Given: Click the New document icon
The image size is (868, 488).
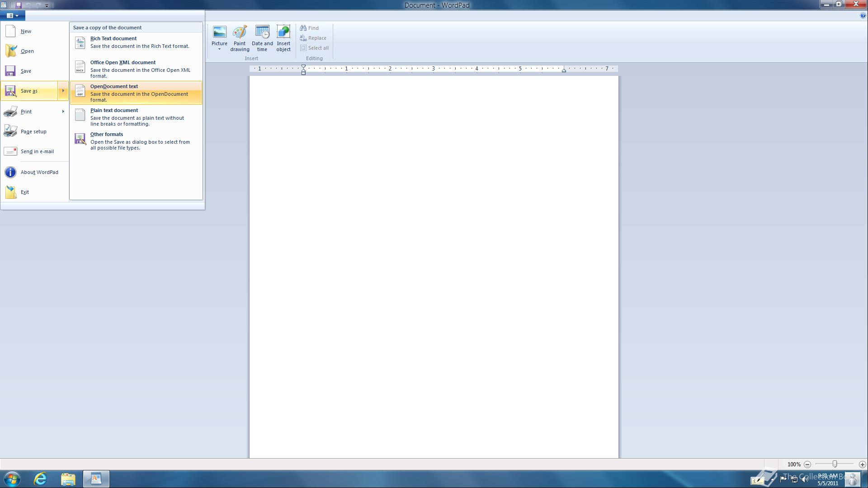Looking at the screenshot, I should 10,31.
